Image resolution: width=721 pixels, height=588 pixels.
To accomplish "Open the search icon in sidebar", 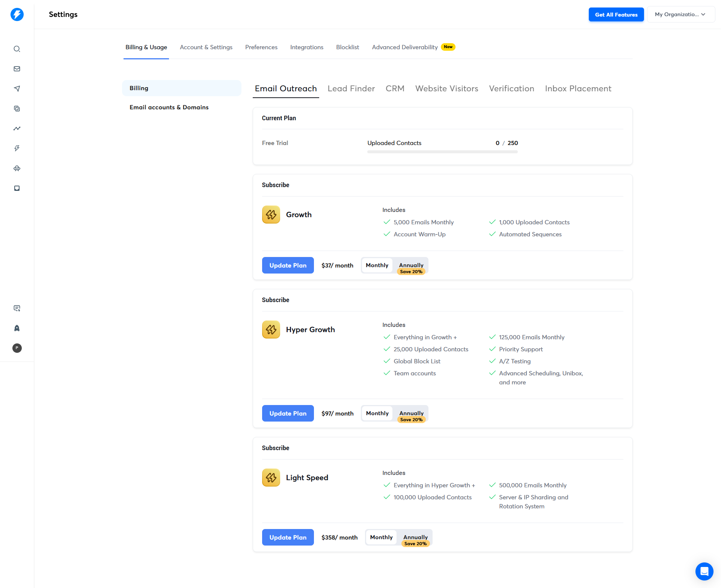I will click(17, 49).
